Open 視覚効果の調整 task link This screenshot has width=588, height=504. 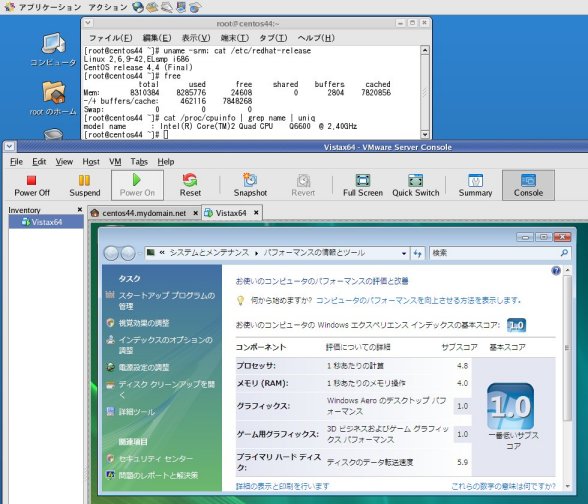tap(144, 323)
